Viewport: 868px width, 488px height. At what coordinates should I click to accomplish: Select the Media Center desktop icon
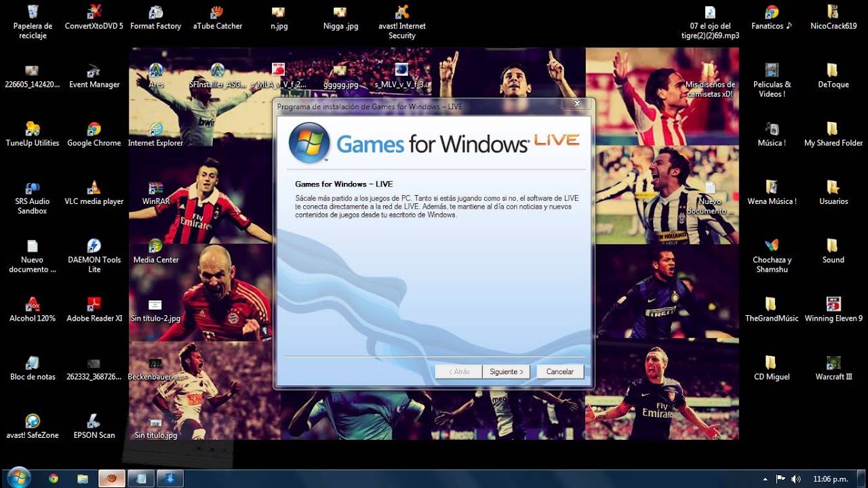tap(156, 251)
